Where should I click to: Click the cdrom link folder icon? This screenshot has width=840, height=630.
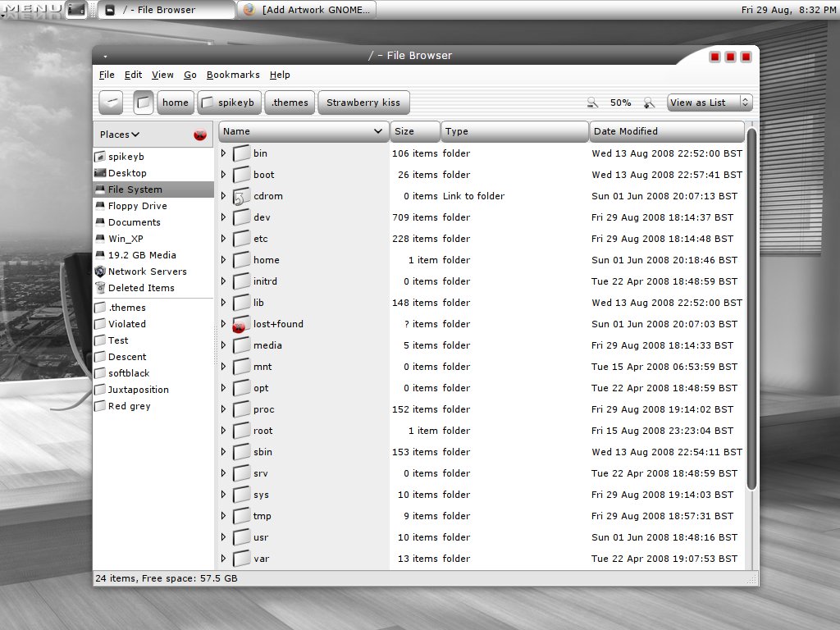point(242,196)
